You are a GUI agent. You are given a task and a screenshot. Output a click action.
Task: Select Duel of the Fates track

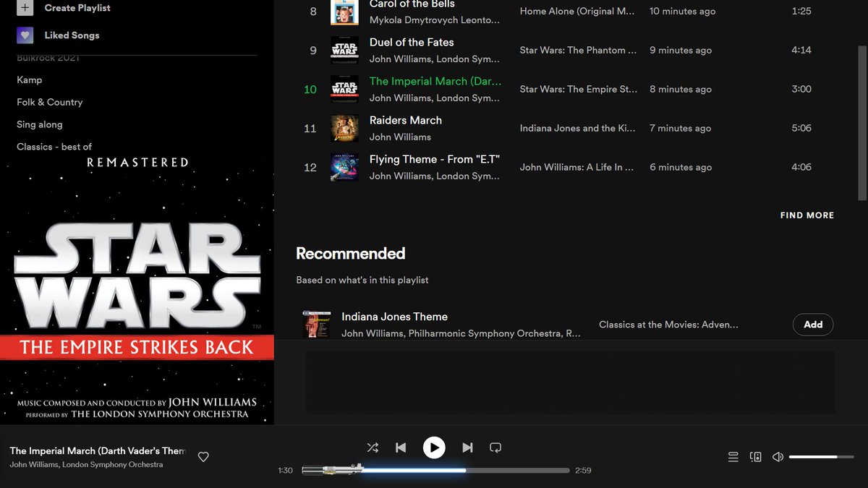tap(412, 43)
